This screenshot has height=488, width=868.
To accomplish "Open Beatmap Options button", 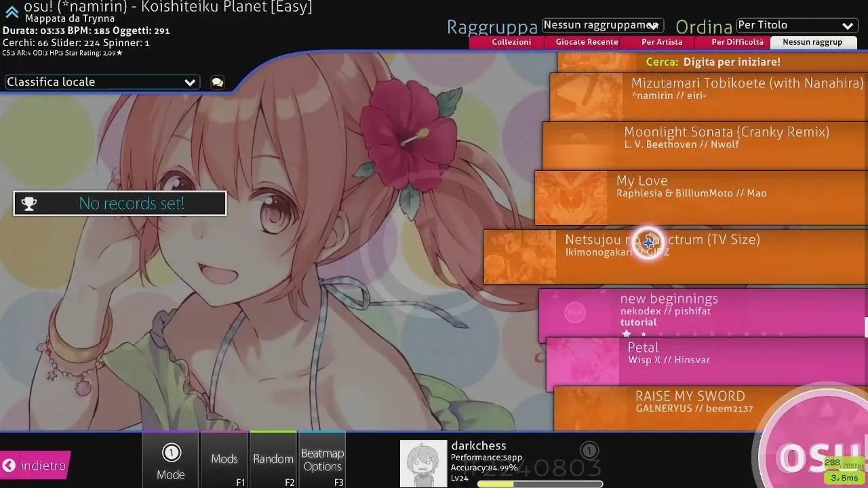I will point(323,460).
